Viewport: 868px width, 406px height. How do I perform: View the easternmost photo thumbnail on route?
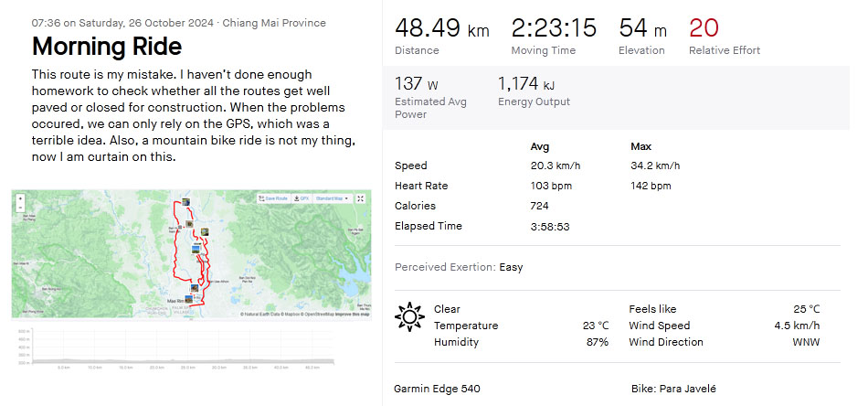205,231
